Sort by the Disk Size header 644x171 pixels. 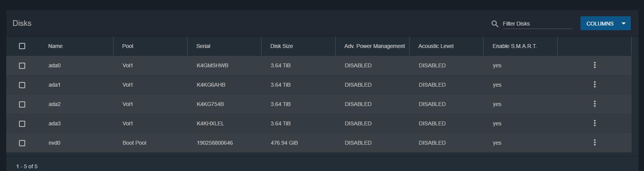(x=282, y=46)
